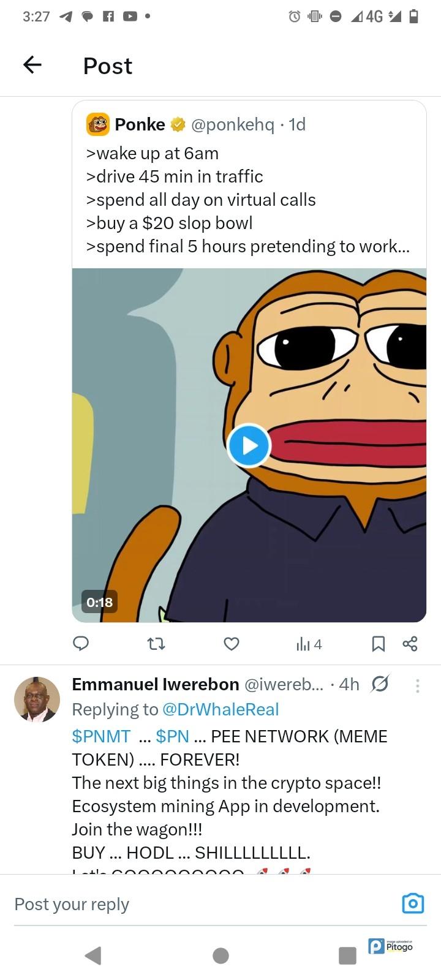Screen dimensions: 441x980
Task: Open the camera icon in the reply bar
Action: pyautogui.click(x=413, y=903)
